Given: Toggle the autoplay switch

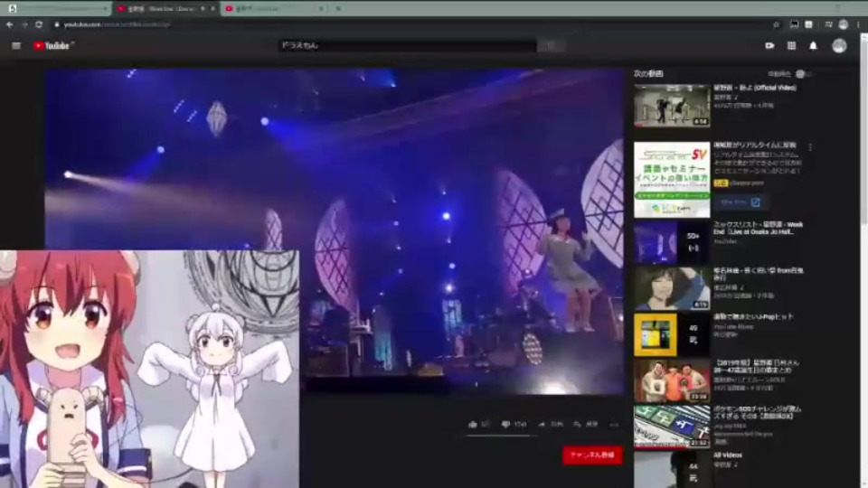Looking at the screenshot, I should coord(803,74).
